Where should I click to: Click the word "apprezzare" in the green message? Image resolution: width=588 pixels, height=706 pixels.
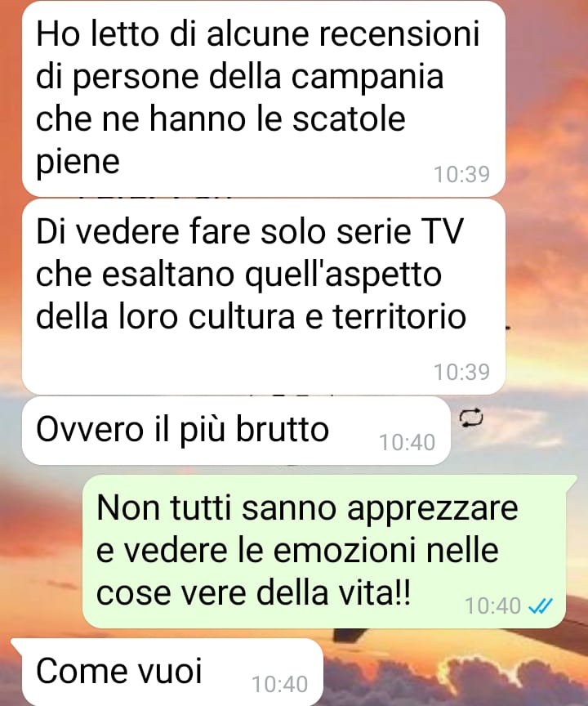[433, 509]
